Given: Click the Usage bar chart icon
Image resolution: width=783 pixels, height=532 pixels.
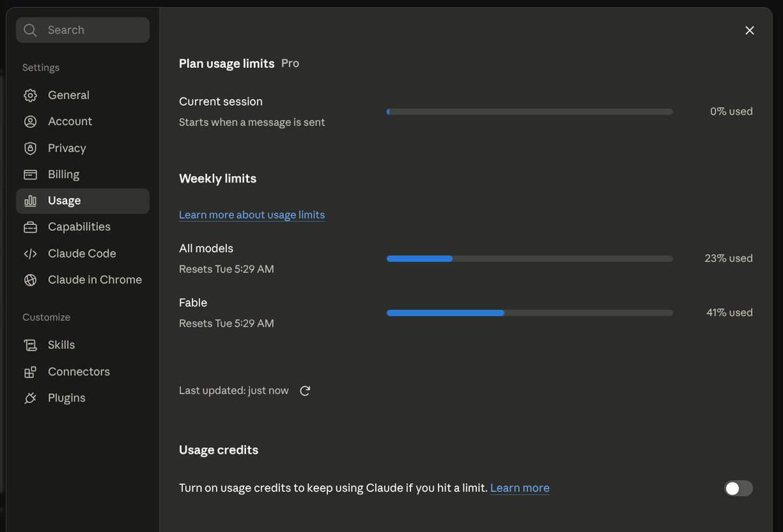Looking at the screenshot, I should pos(30,201).
